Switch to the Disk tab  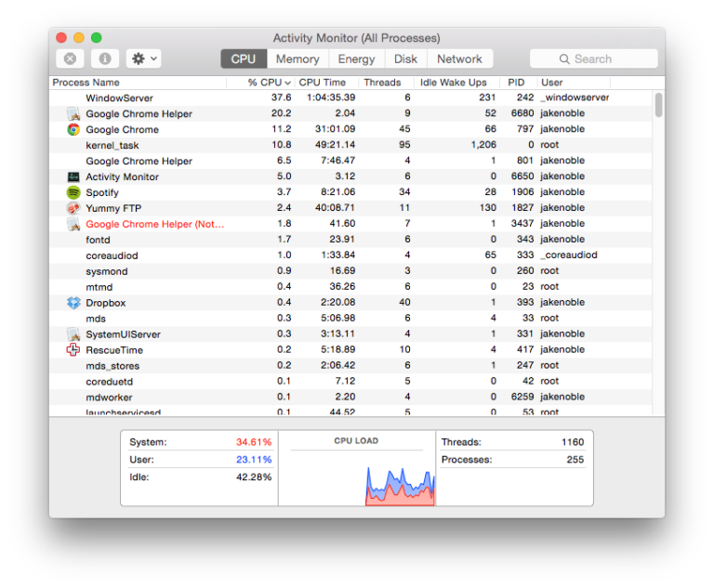(x=405, y=59)
